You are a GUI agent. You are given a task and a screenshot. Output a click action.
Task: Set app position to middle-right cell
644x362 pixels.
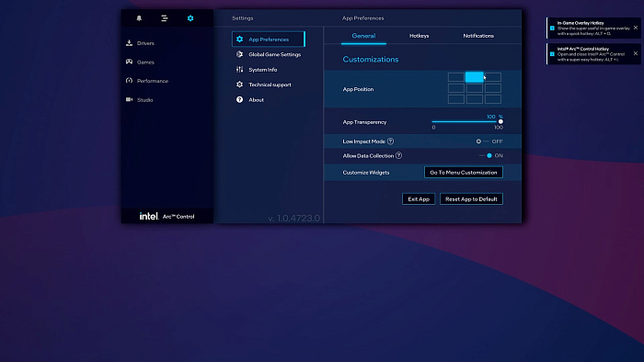[493, 87]
